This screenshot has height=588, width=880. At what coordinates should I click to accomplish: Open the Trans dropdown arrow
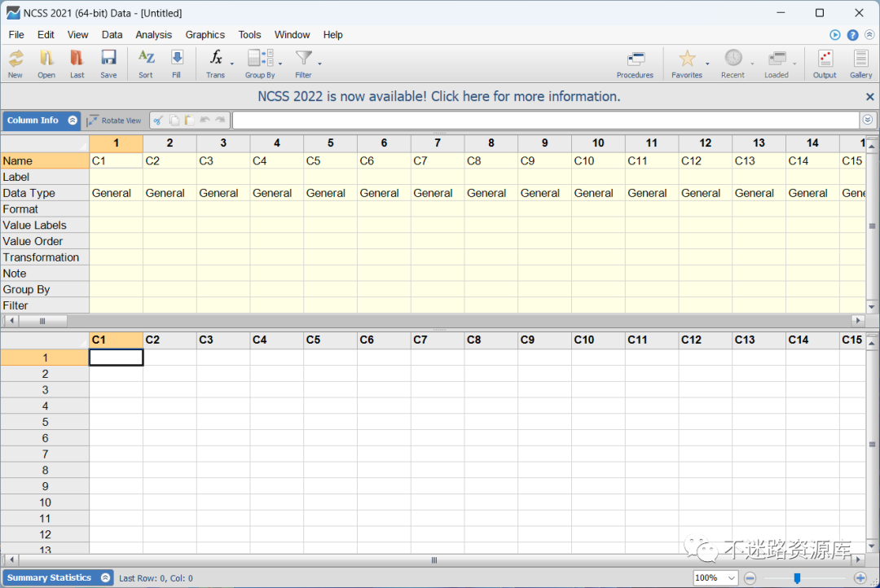point(231,64)
